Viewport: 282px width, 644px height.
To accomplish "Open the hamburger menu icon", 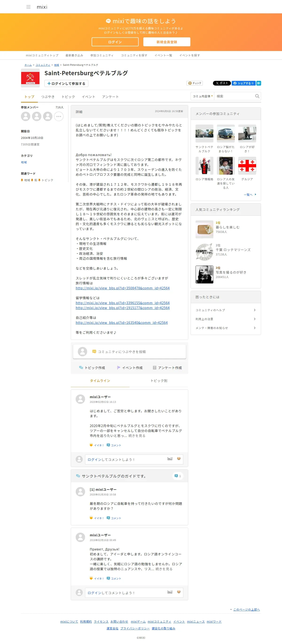I will click(28, 7).
